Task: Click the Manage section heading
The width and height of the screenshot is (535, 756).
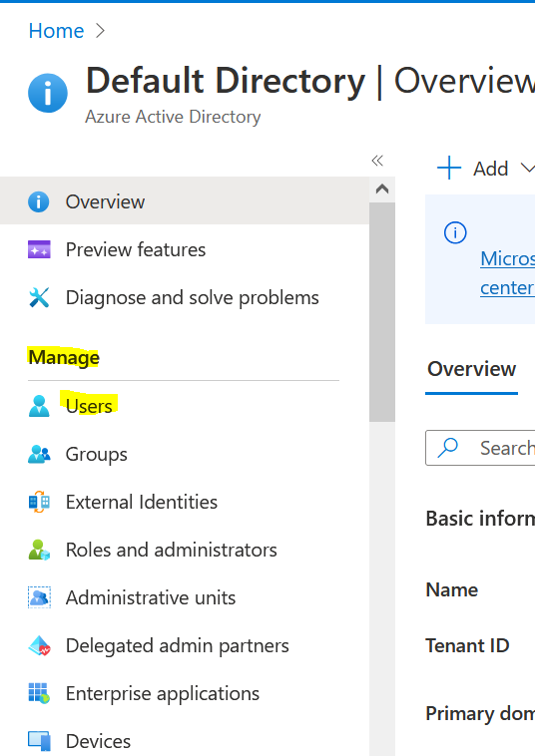Action: (64, 357)
